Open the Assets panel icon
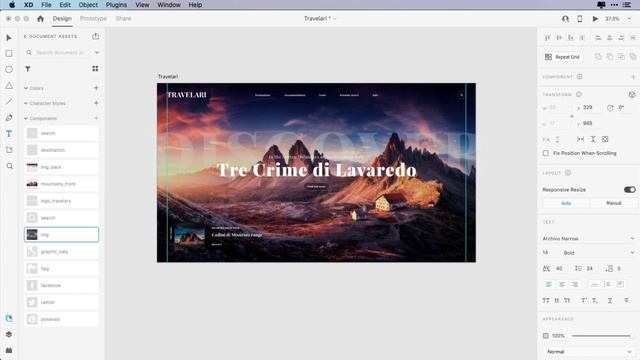640x360 pixels. coord(9,318)
